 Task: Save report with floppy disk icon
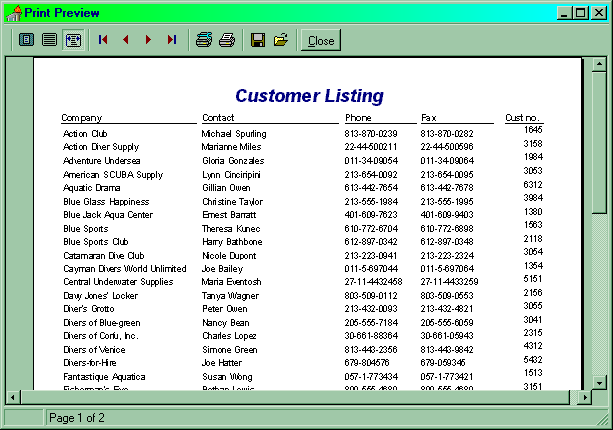pyautogui.click(x=258, y=40)
